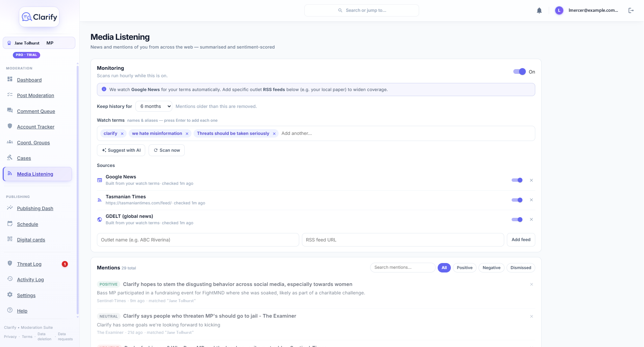The image size is (644, 347).
Task: Click Suggest with AI button
Action: (x=121, y=150)
